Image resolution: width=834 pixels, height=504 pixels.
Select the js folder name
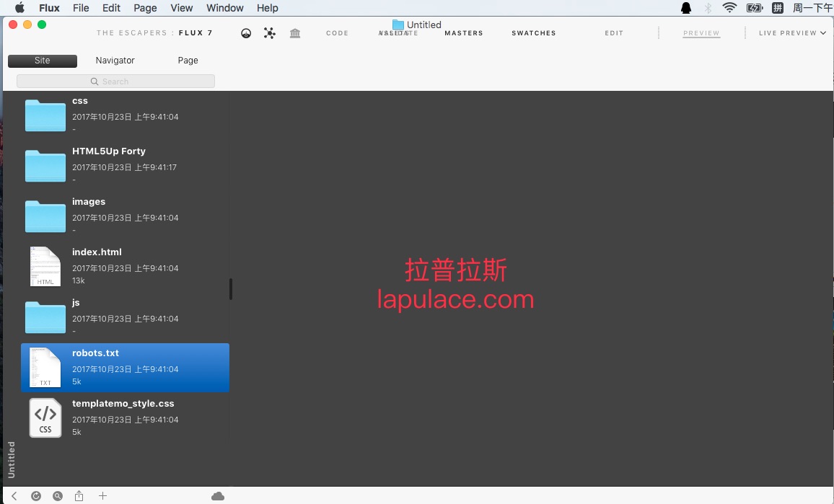tap(76, 303)
